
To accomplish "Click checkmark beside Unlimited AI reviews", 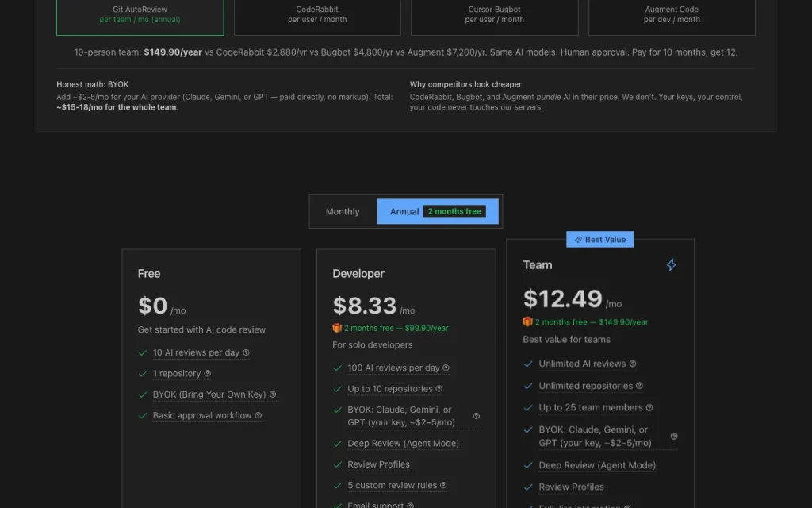I will click(x=528, y=364).
